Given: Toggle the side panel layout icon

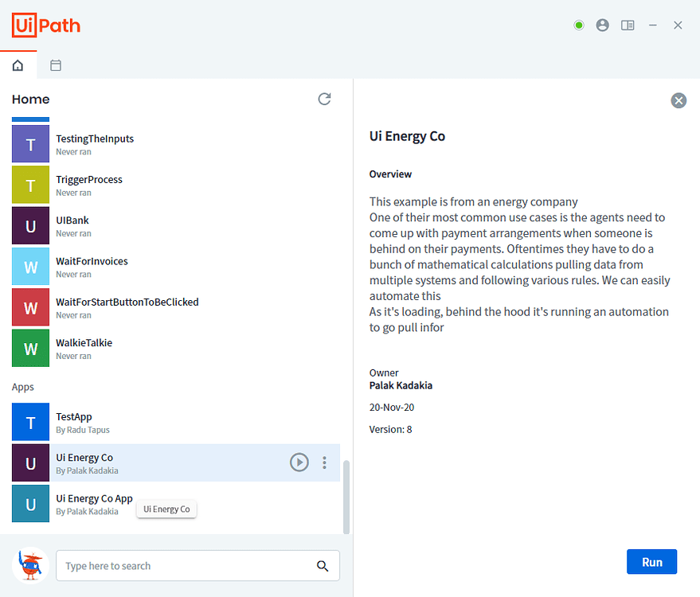Looking at the screenshot, I should click(628, 25).
